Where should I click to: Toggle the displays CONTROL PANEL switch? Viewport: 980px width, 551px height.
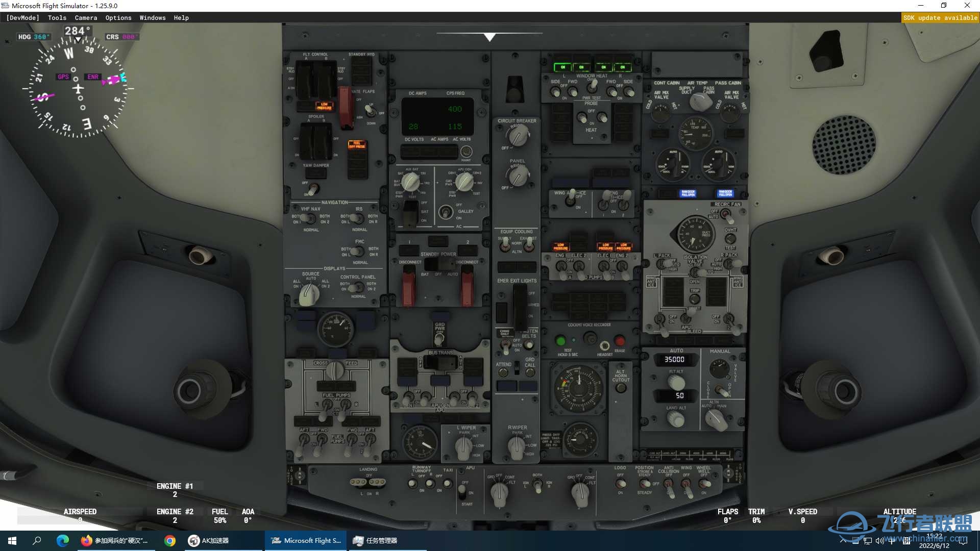point(357,287)
